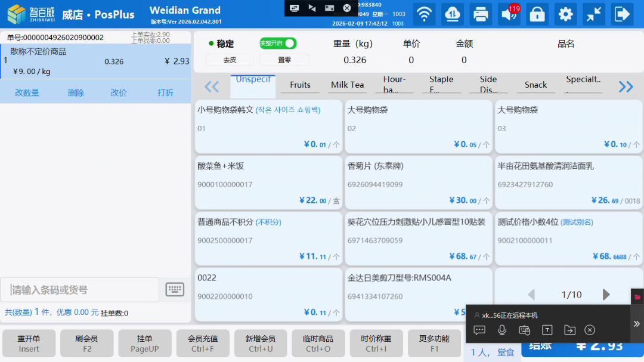Click the 打折 discount link
The height and width of the screenshot is (362, 644).
pos(165,93)
